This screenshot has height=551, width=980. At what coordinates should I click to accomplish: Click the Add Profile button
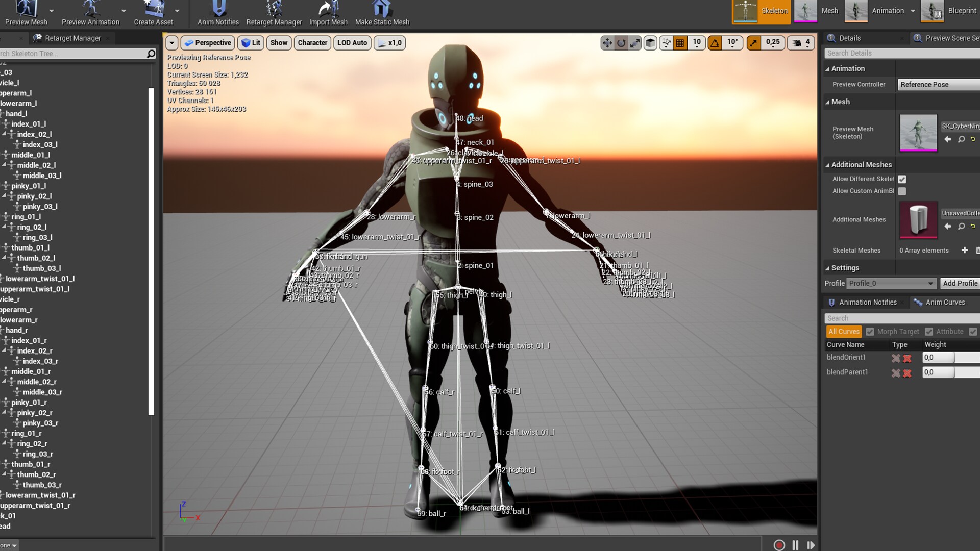[x=960, y=283]
